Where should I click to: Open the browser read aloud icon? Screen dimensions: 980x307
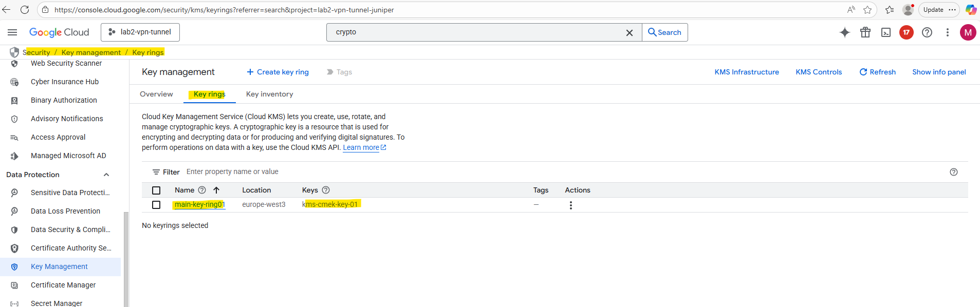click(852, 10)
